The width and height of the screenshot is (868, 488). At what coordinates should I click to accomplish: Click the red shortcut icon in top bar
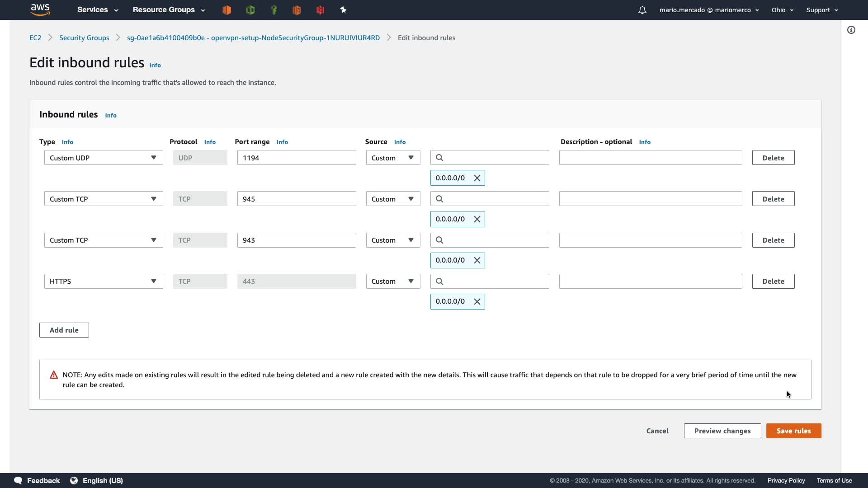pos(321,10)
